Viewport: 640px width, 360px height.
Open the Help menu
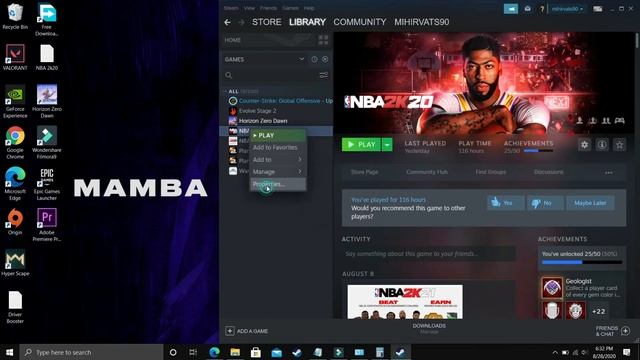[x=309, y=8]
